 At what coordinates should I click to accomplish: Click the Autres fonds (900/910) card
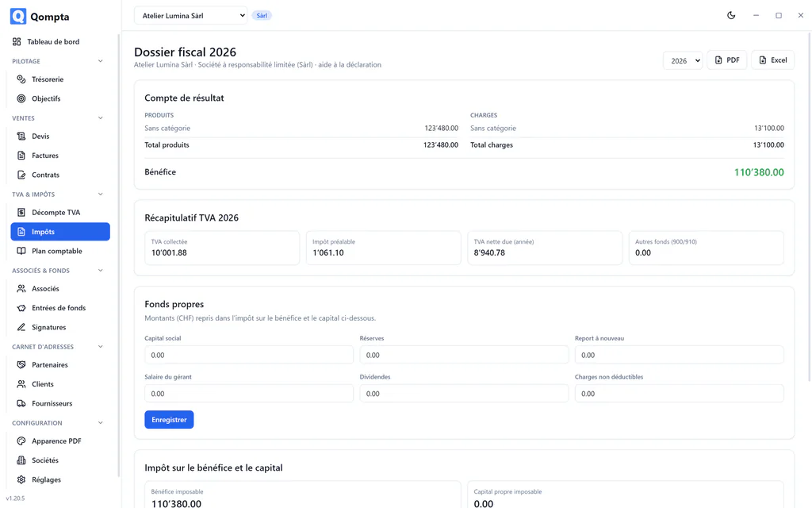point(707,248)
